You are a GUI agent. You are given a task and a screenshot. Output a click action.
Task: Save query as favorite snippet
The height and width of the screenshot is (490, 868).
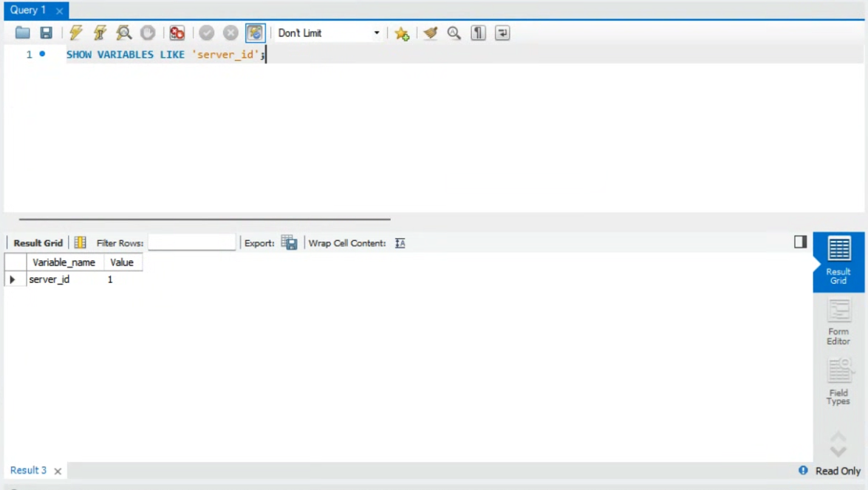click(402, 33)
